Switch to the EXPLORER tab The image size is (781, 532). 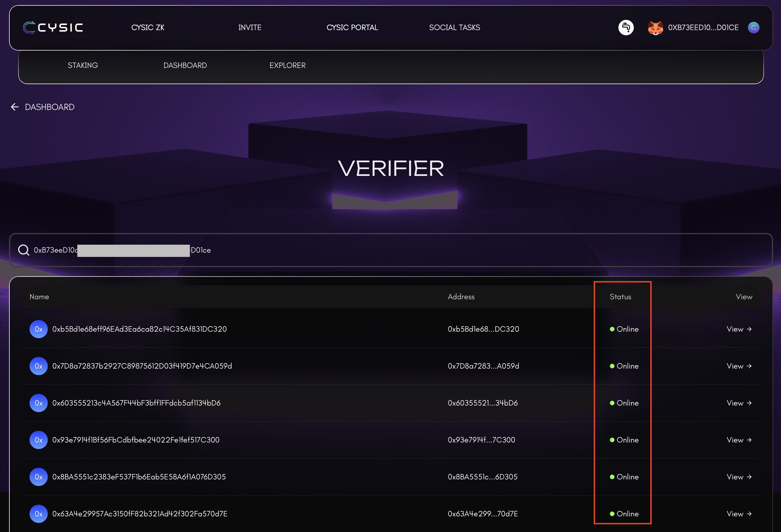[x=287, y=66]
